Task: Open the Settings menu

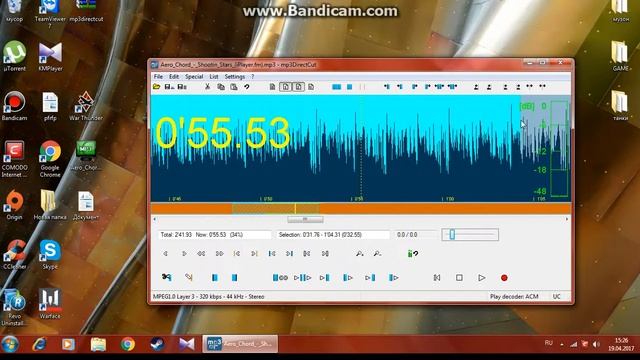Action: pos(235,76)
